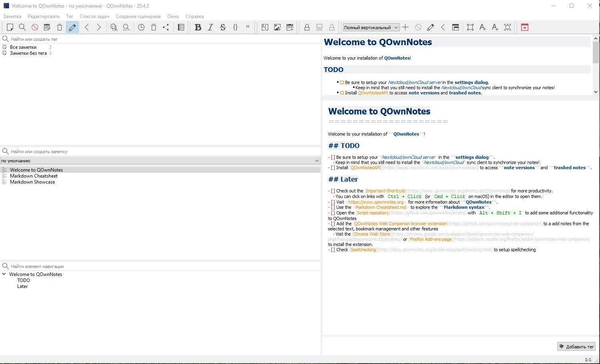Open the settings dialog link in preview

(x=471, y=82)
